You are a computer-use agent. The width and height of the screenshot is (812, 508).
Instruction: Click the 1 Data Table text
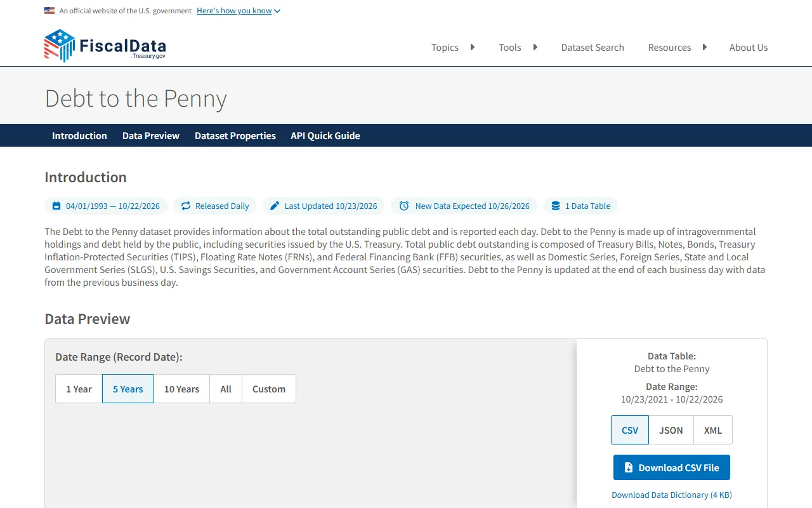[x=587, y=206]
